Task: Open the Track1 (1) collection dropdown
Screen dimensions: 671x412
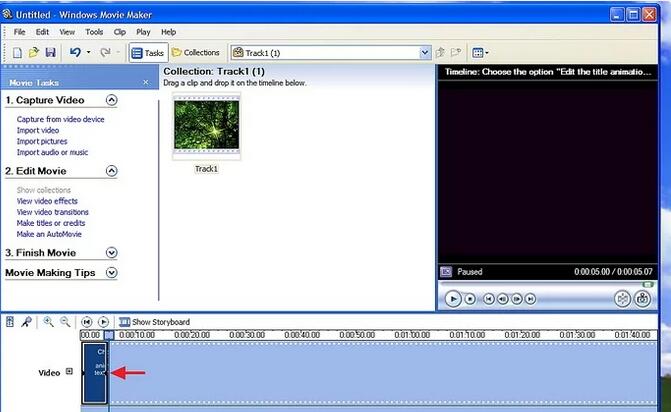Action: pos(425,53)
